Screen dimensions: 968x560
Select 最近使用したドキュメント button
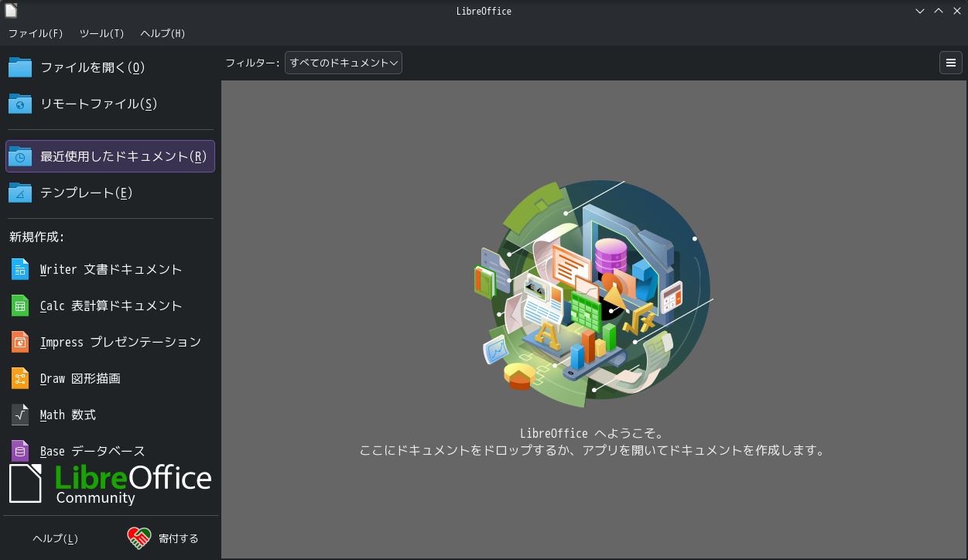coord(110,156)
